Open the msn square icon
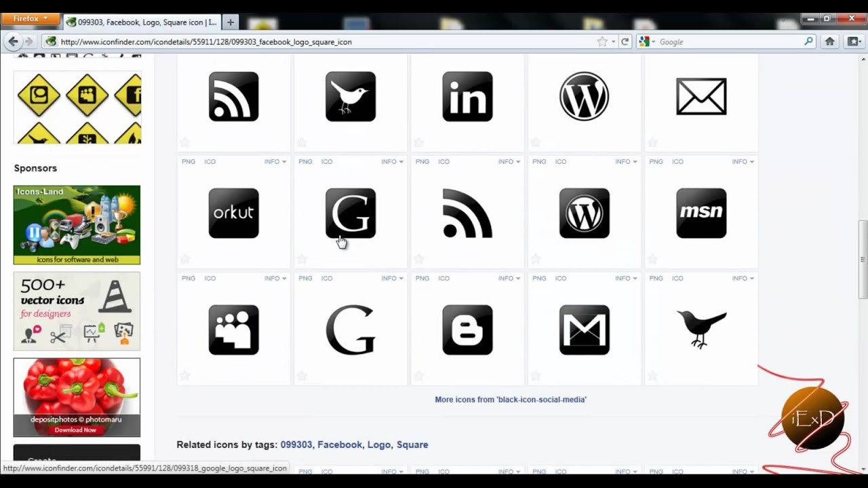The width and height of the screenshot is (868, 488). pos(701,213)
